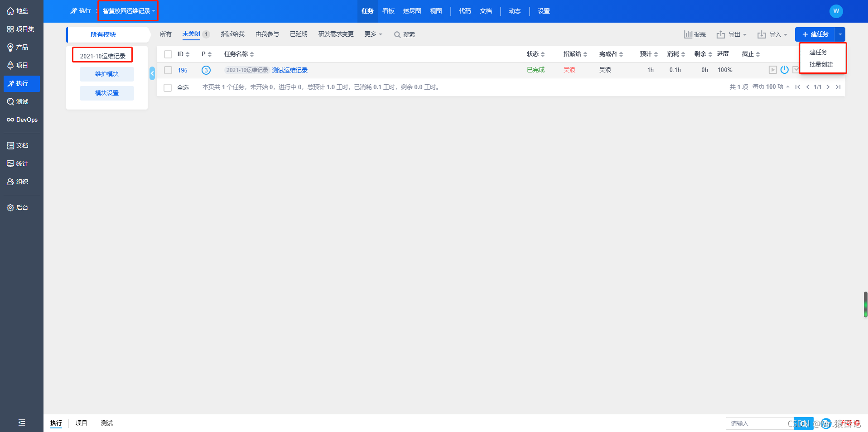Open the 视图 tab
Screen dimensions: 868x432
(436, 11)
